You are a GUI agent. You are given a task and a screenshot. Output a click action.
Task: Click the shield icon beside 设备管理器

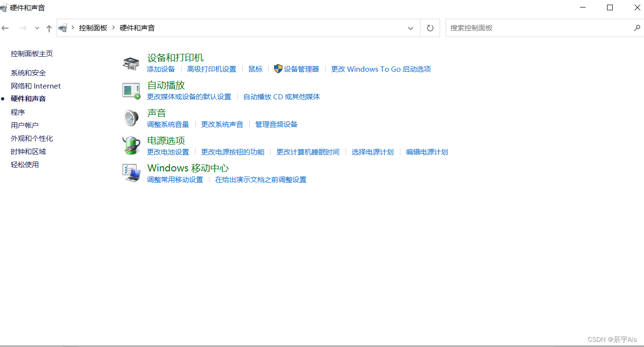[x=278, y=69]
